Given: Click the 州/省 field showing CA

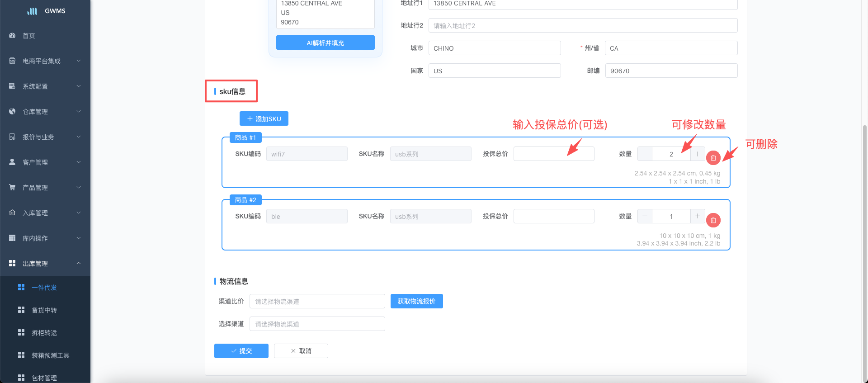Looking at the screenshot, I should [671, 48].
